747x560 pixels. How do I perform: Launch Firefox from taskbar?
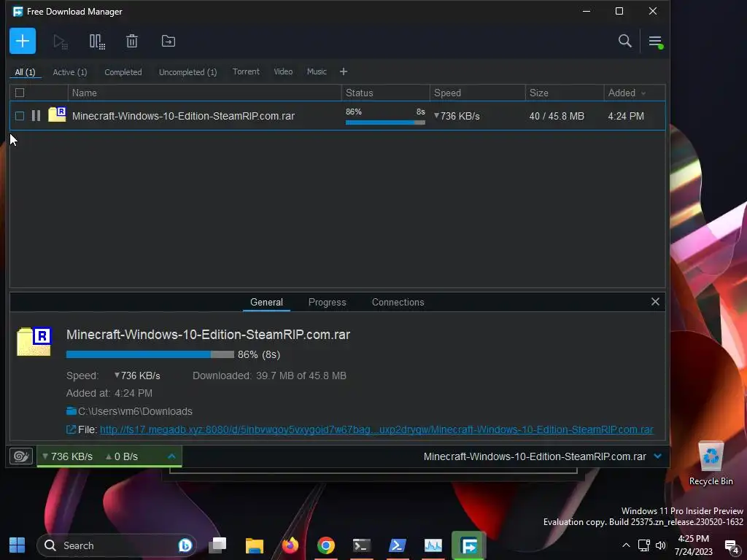pos(290,545)
